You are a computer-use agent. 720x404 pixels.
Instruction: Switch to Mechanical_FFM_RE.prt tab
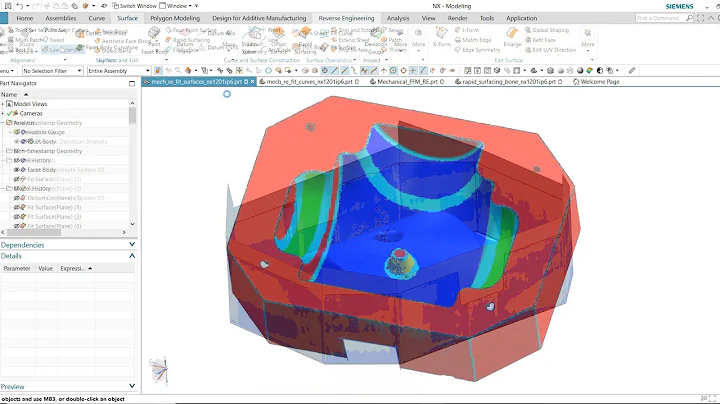pos(407,82)
